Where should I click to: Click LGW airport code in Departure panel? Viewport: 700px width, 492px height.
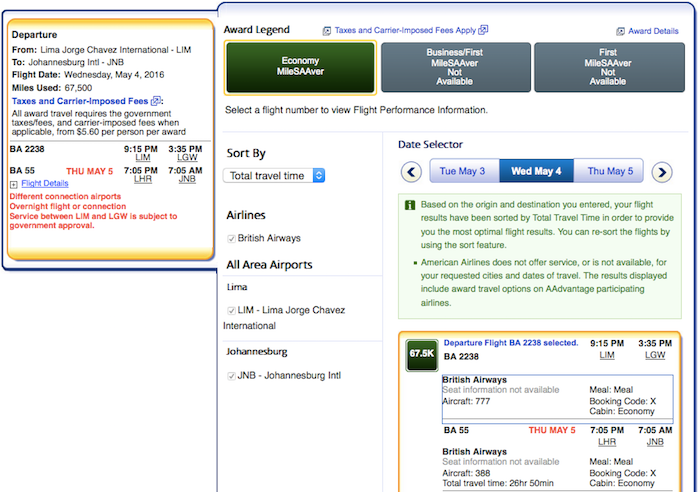click(187, 158)
